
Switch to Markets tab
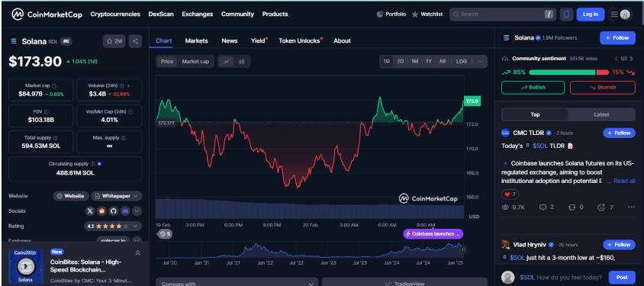click(x=196, y=41)
